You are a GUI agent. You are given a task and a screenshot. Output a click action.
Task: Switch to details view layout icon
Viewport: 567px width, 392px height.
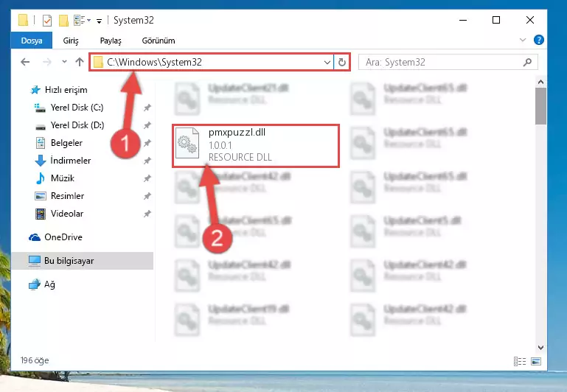[x=520, y=361]
